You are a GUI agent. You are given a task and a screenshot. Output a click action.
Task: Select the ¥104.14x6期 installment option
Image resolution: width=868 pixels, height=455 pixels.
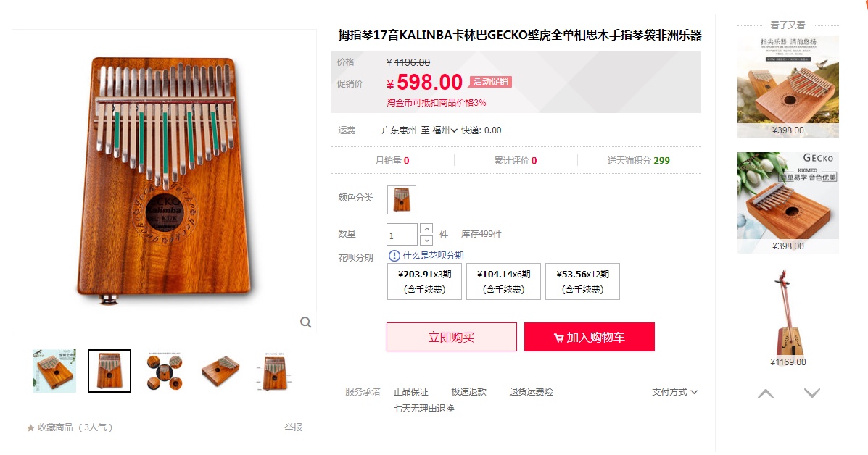pos(504,281)
